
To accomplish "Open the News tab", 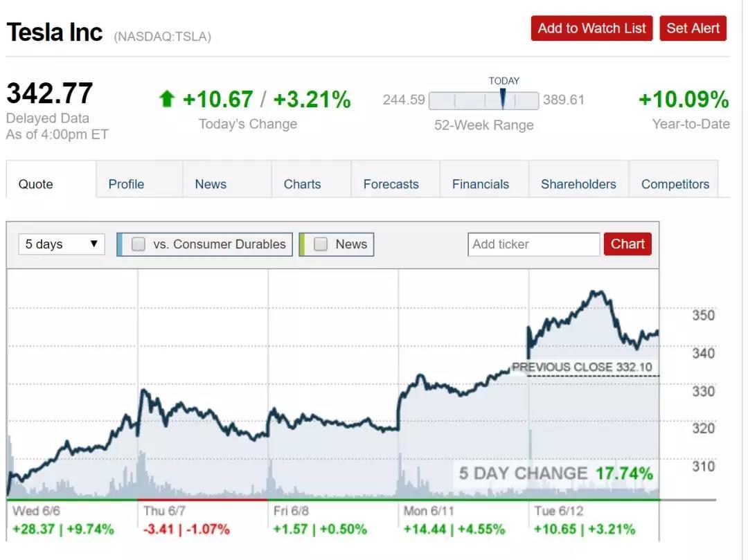I will tap(211, 184).
